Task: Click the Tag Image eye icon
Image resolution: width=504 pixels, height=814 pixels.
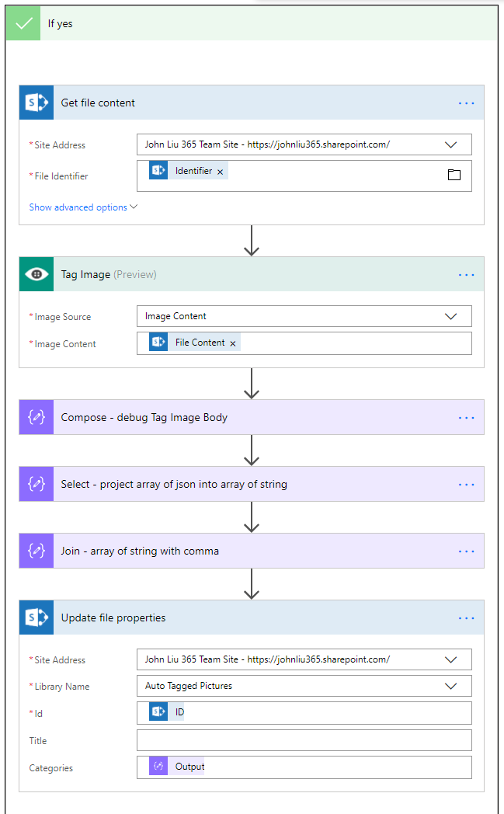Action: (x=36, y=274)
